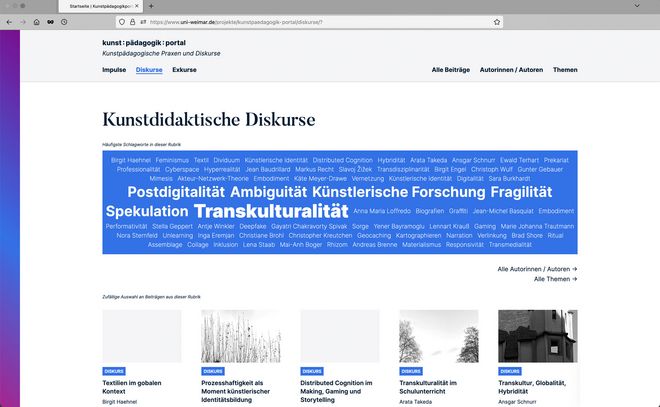Select the Startseite Kunstpädagogikportal browser tab
Image resolution: width=660 pixels, height=407 pixels.
pyautogui.click(x=101, y=6)
